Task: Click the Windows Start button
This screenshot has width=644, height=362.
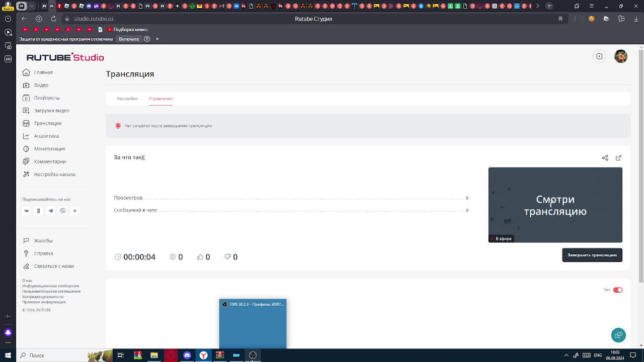Action: [x=8, y=355]
